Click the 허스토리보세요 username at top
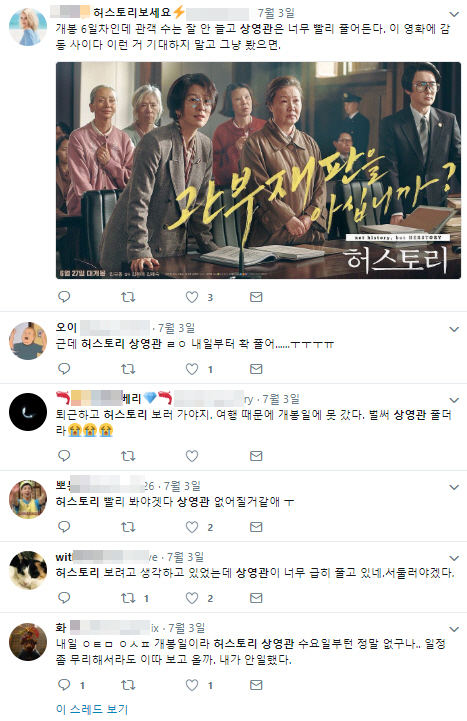This screenshot has height=721, width=467. coord(131,12)
